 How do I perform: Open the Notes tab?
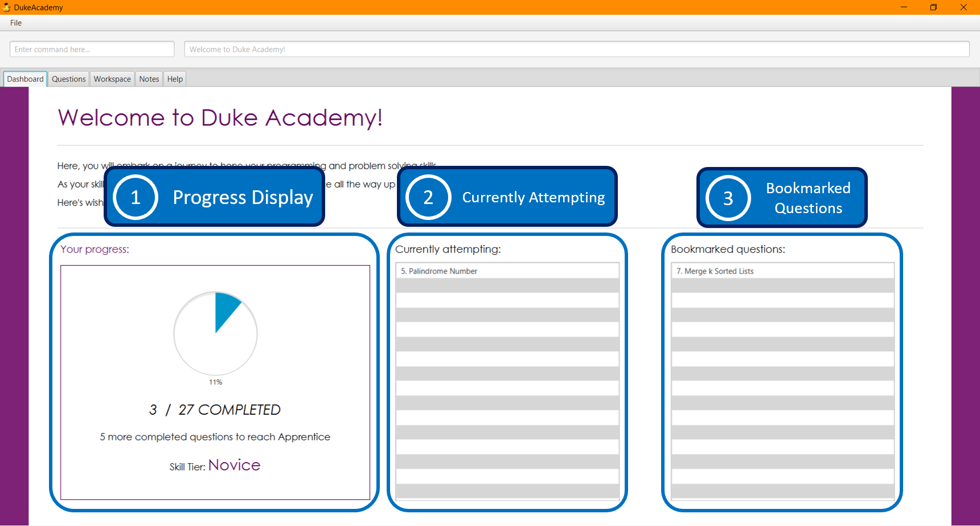click(x=149, y=79)
